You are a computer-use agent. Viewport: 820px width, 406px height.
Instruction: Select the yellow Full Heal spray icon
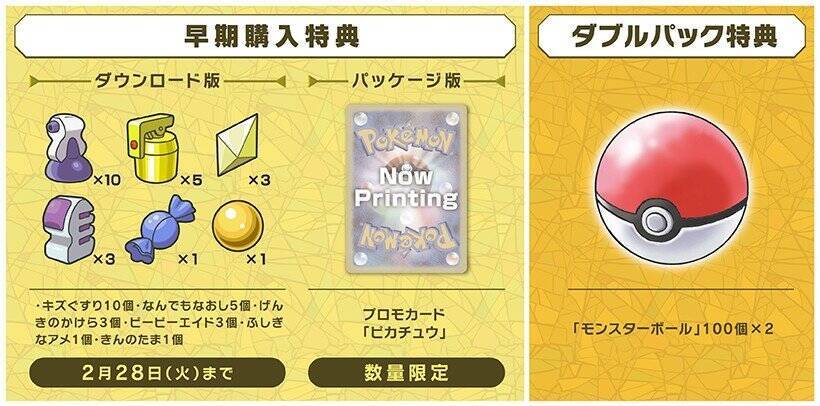[x=152, y=147]
